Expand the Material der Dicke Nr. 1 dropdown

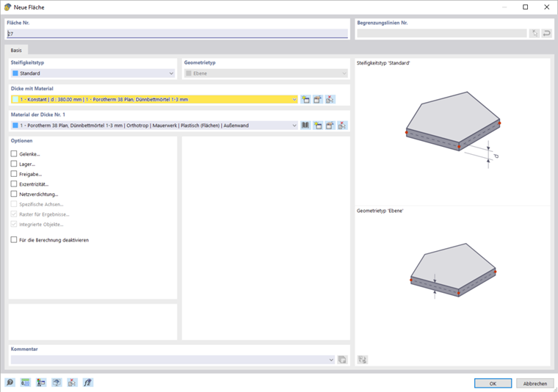coord(294,126)
